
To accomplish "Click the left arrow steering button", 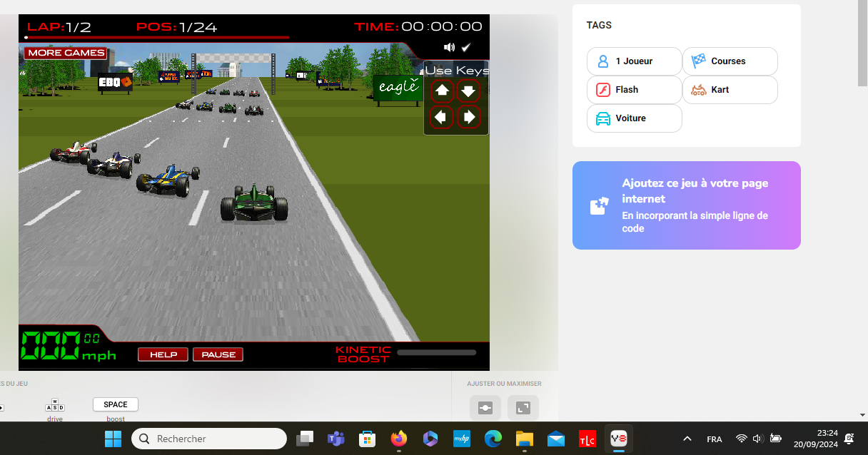I will tap(442, 117).
